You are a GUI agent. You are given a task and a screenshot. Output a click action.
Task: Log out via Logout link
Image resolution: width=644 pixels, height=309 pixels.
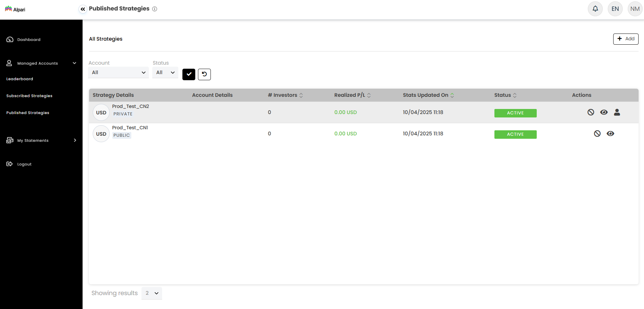[x=24, y=164]
